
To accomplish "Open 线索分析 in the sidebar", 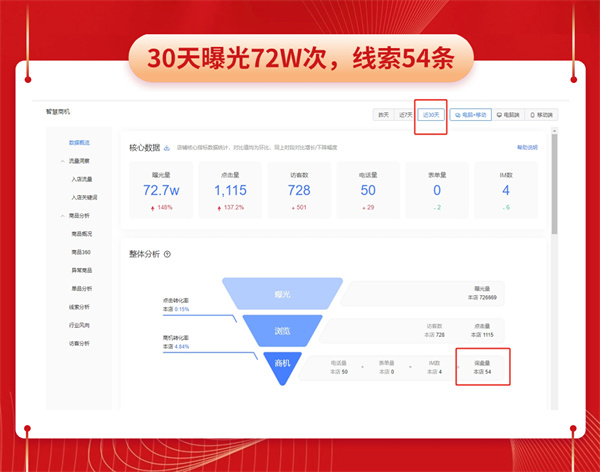I will pyautogui.click(x=80, y=306).
